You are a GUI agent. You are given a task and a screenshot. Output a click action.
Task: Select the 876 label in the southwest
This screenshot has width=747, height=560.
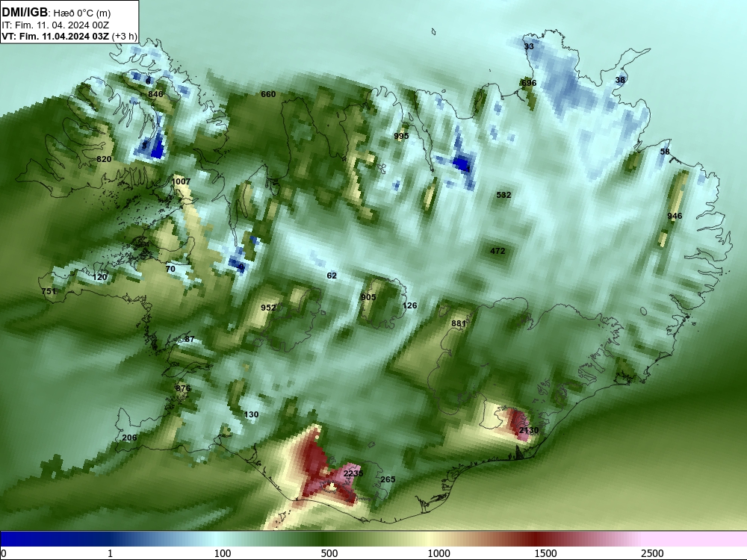(183, 388)
